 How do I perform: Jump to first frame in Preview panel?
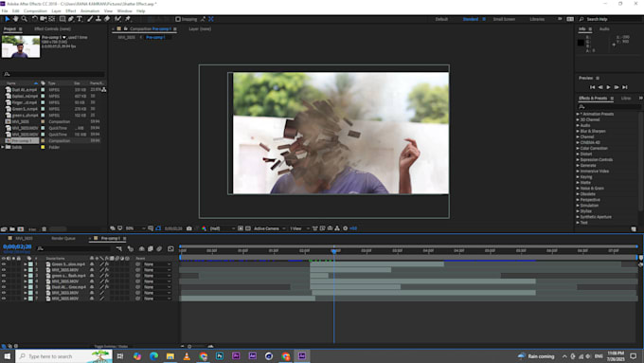tap(592, 87)
